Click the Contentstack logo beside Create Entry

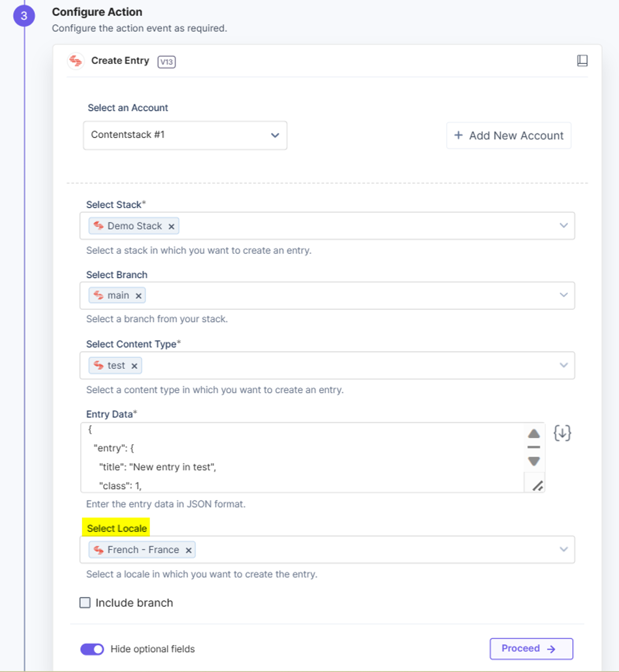(76, 61)
